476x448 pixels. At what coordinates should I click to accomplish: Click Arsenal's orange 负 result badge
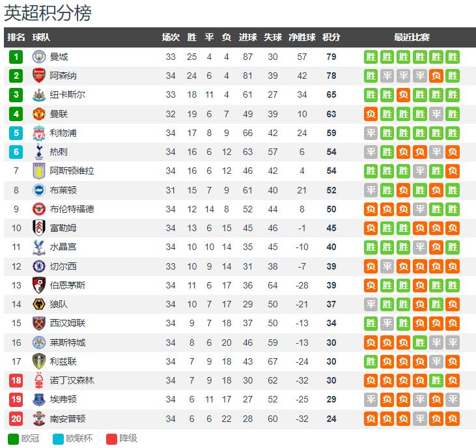point(436,76)
